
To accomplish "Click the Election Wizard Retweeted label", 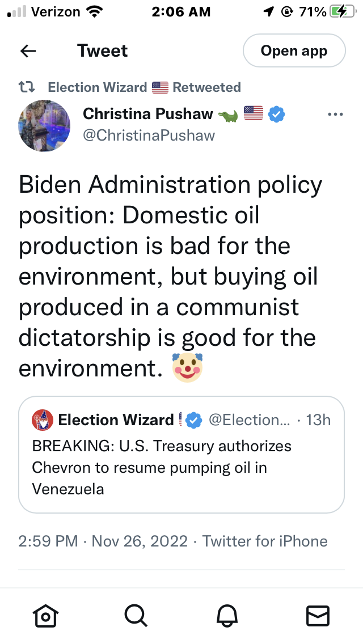I will coord(144,87).
